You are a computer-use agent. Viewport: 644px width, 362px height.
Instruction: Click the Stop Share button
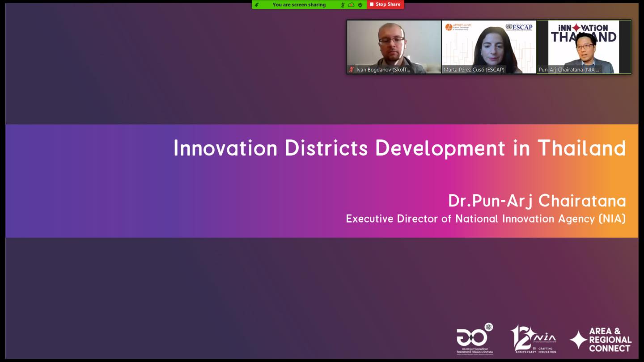(385, 4)
